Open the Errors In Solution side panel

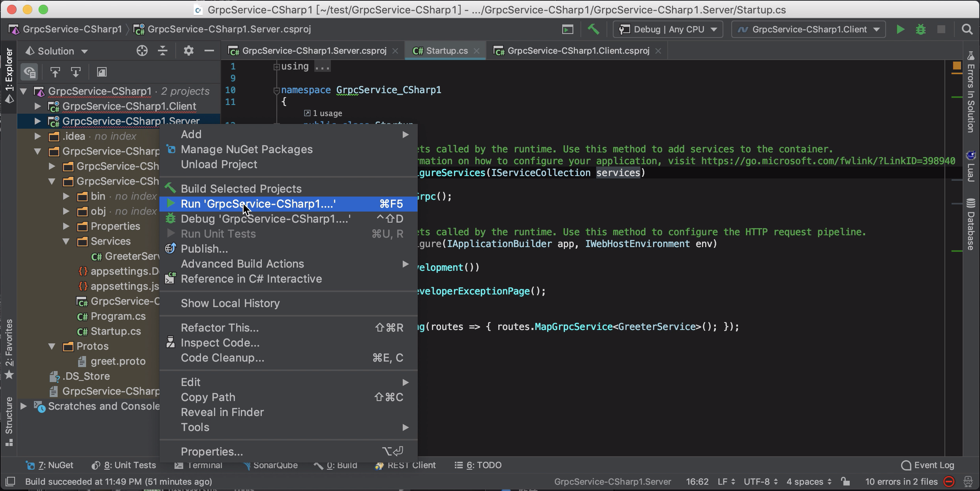click(971, 92)
